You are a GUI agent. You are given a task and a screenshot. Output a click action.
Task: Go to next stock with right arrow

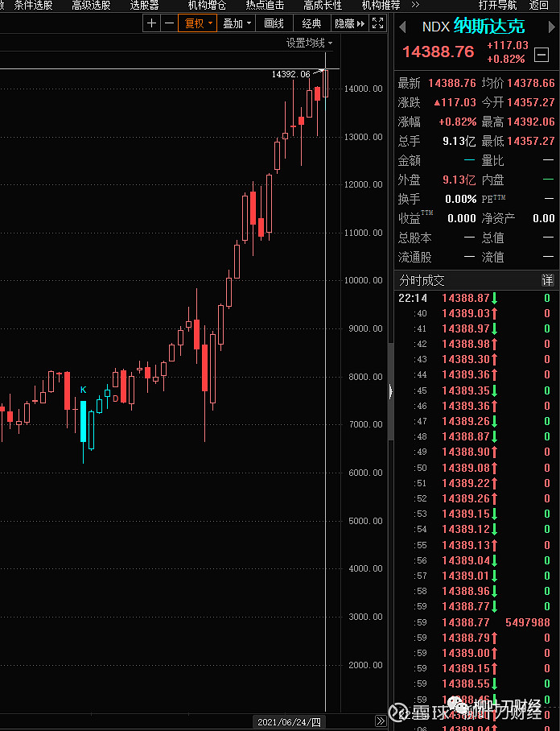[x=552, y=27]
